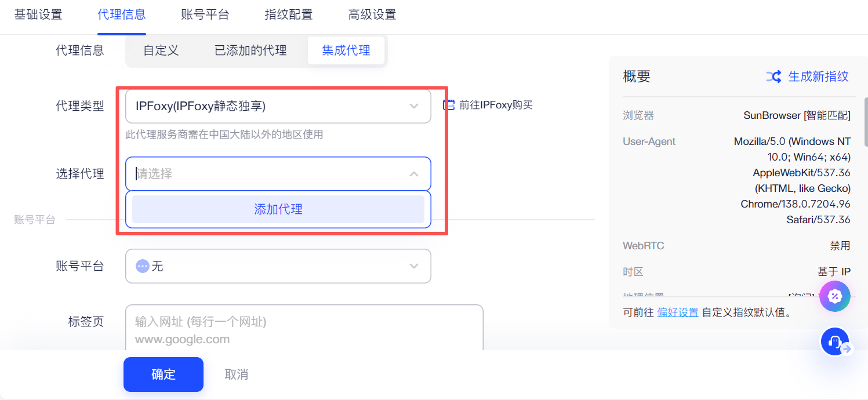Click the three-dot icon in 账号平台 field

(x=142, y=266)
